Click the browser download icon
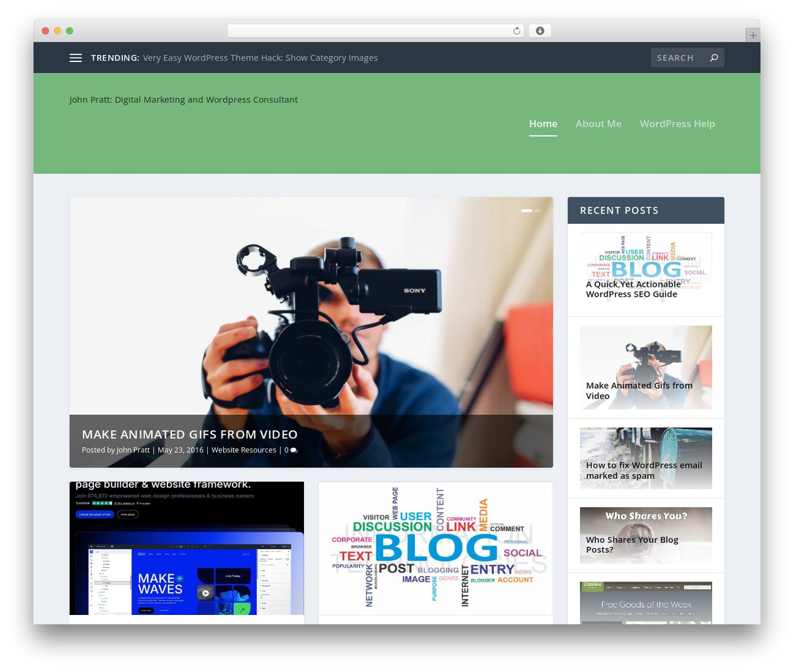The image size is (794, 672). (540, 31)
